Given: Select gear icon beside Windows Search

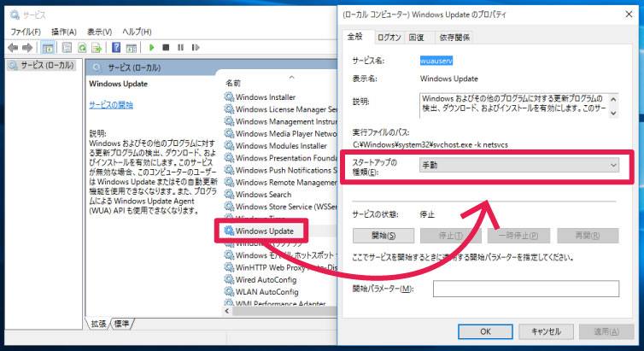Looking at the screenshot, I should 229,194.
